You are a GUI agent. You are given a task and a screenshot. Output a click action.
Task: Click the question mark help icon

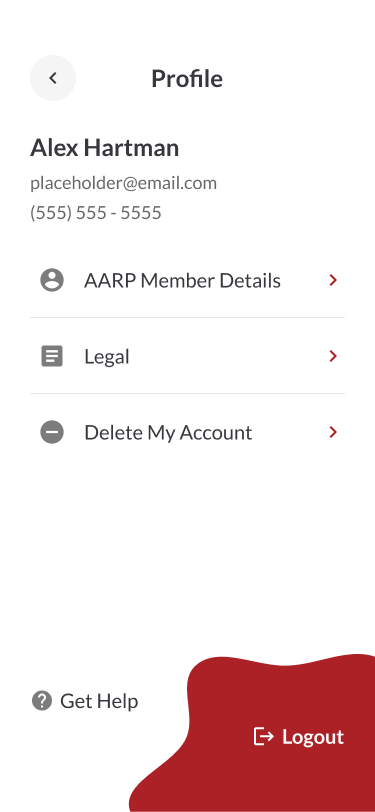41,701
